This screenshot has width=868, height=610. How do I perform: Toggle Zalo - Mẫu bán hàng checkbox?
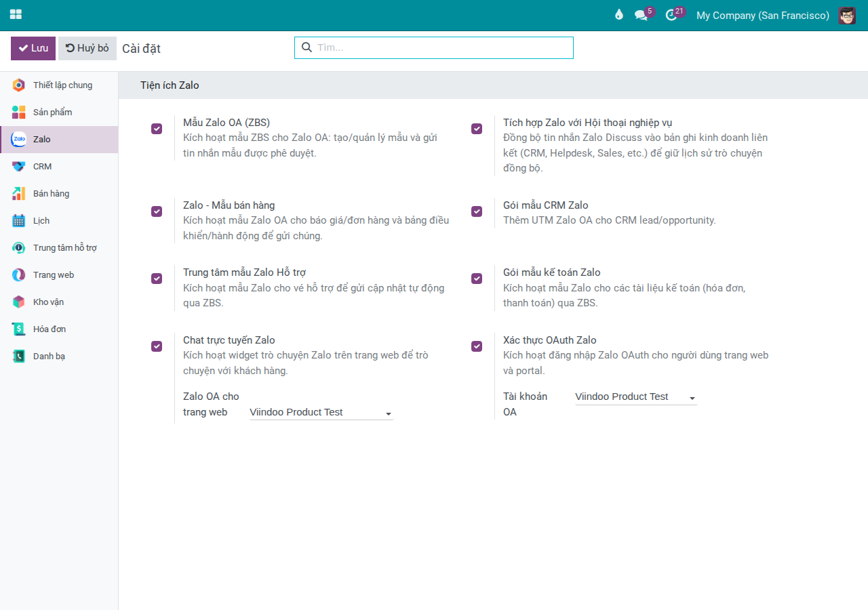point(157,211)
